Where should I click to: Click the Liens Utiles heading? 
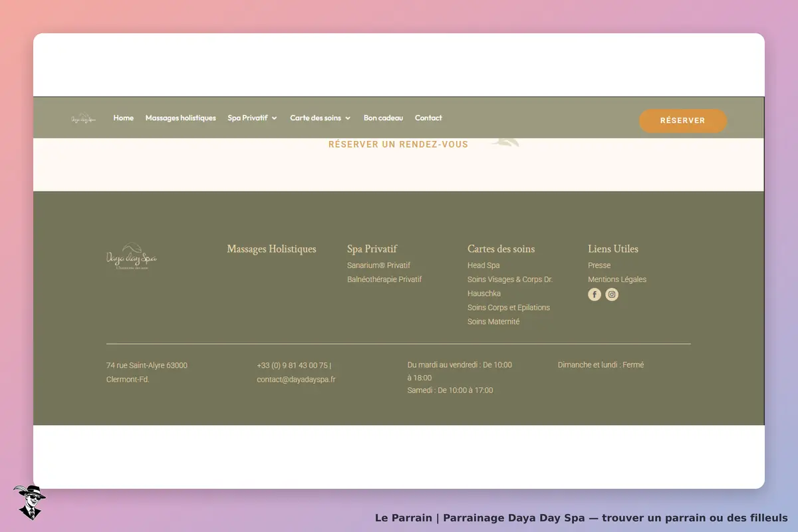point(613,249)
